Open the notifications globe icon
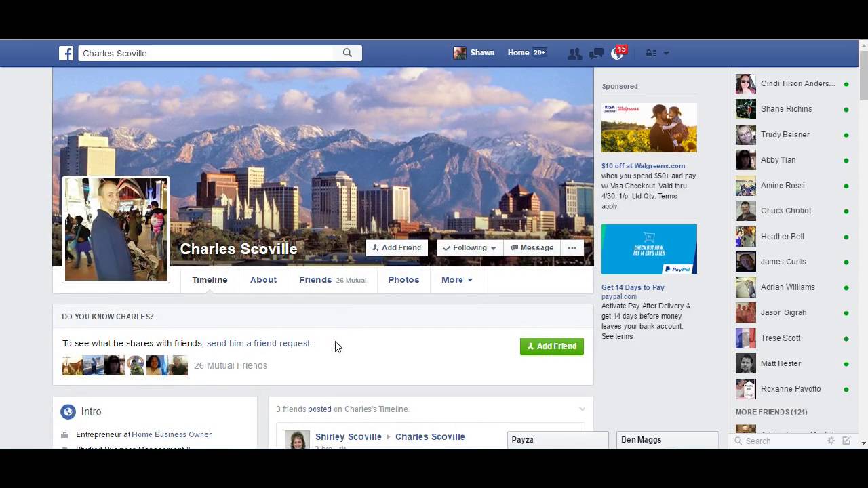Viewport: 868px width, 488px height. click(x=617, y=54)
